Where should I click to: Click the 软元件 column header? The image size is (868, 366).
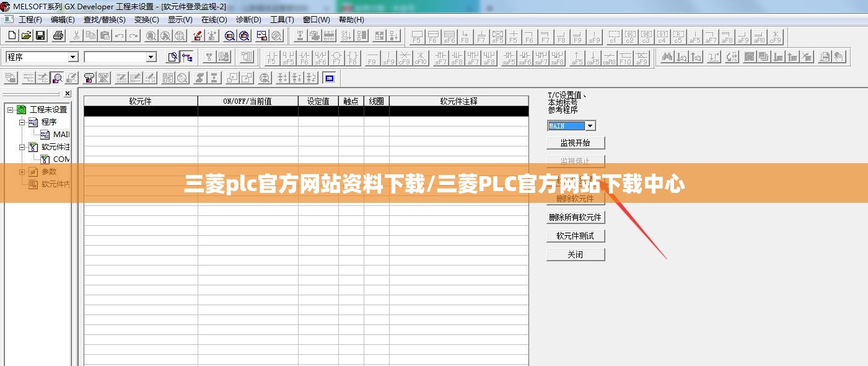click(x=141, y=101)
